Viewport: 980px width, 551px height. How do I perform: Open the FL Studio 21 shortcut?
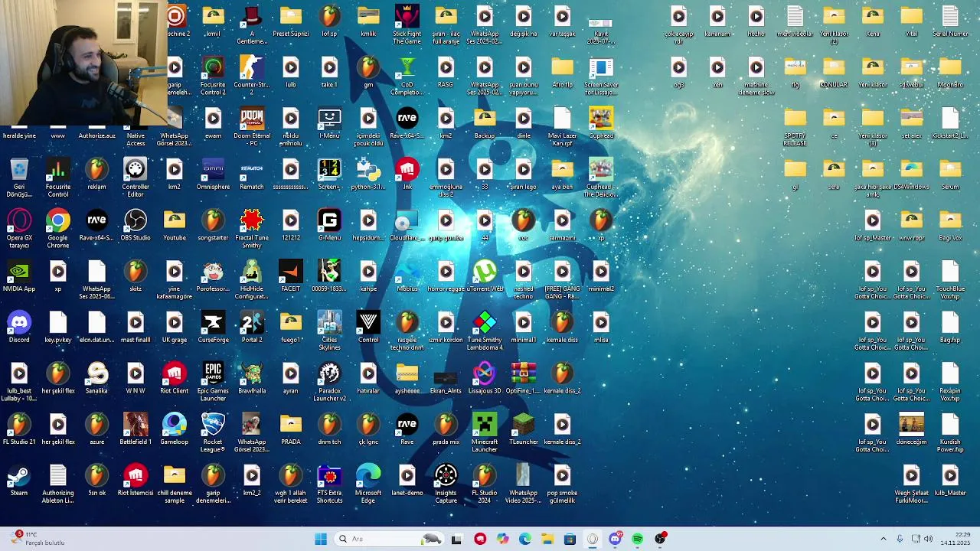pos(19,429)
